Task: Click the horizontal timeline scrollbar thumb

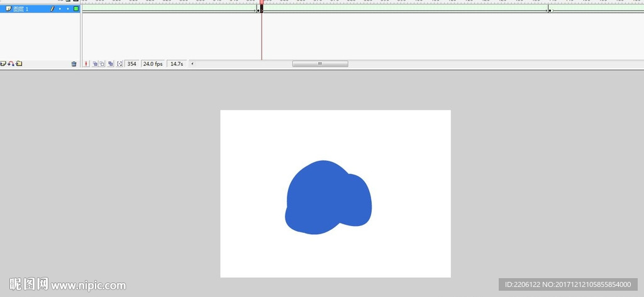Action: click(x=320, y=63)
